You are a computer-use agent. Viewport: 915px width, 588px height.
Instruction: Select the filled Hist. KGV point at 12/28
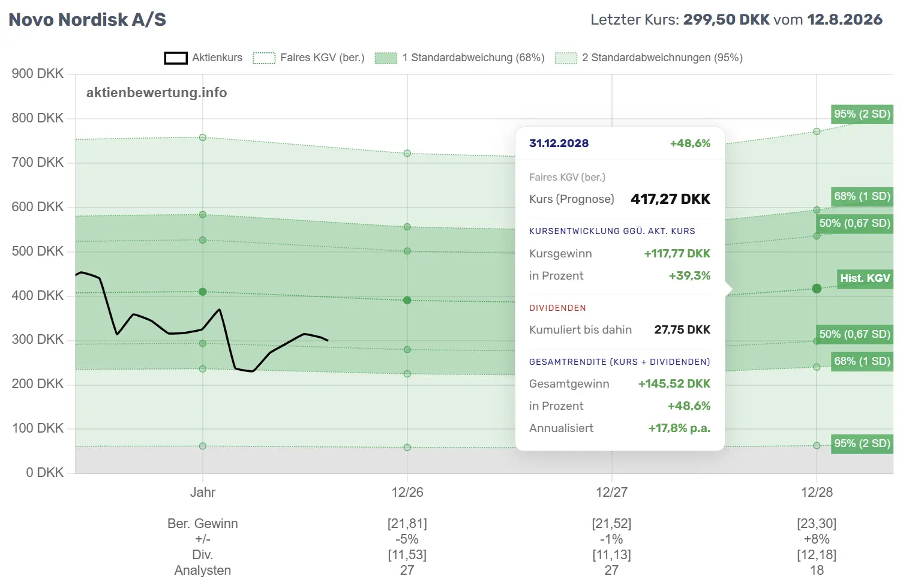[x=817, y=289]
